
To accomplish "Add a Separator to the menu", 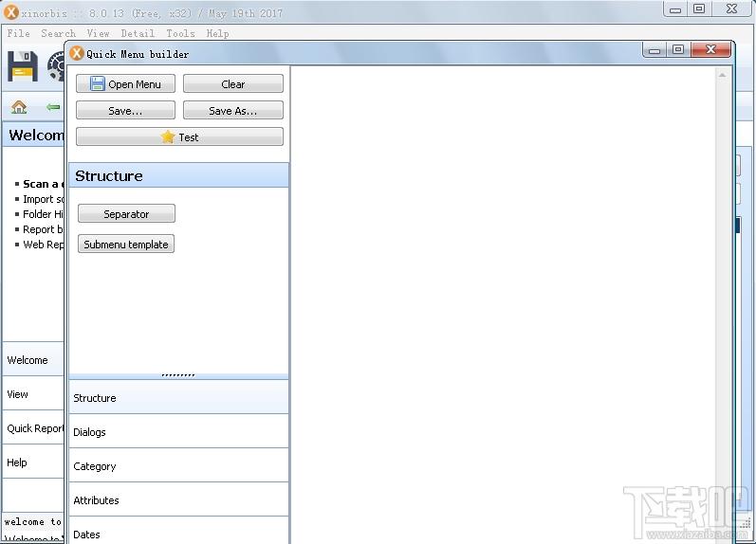I will click(126, 214).
